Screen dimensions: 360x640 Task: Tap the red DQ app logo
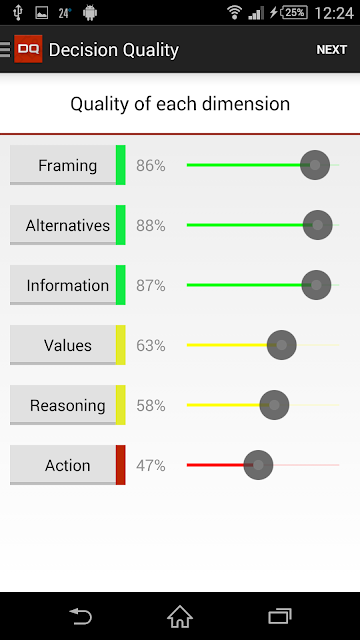click(x=28, y=49)
